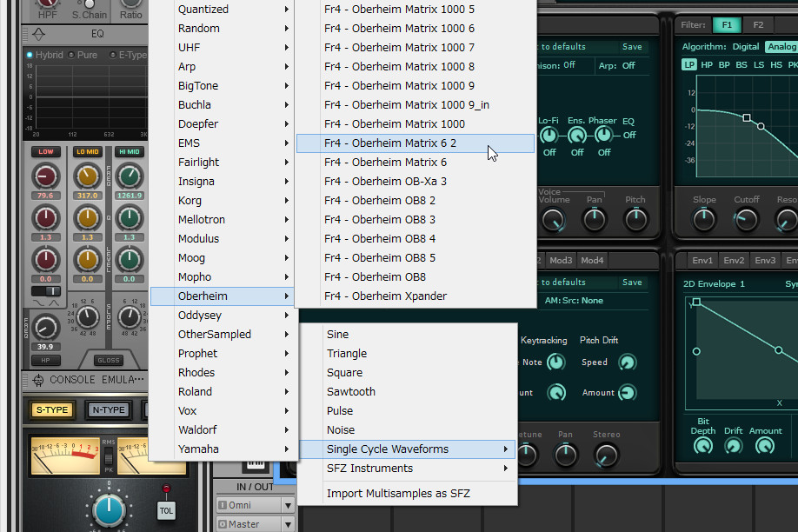Screen dimensions: 798x532
Task: Open the Env1 tab
Action: (702, 261)
